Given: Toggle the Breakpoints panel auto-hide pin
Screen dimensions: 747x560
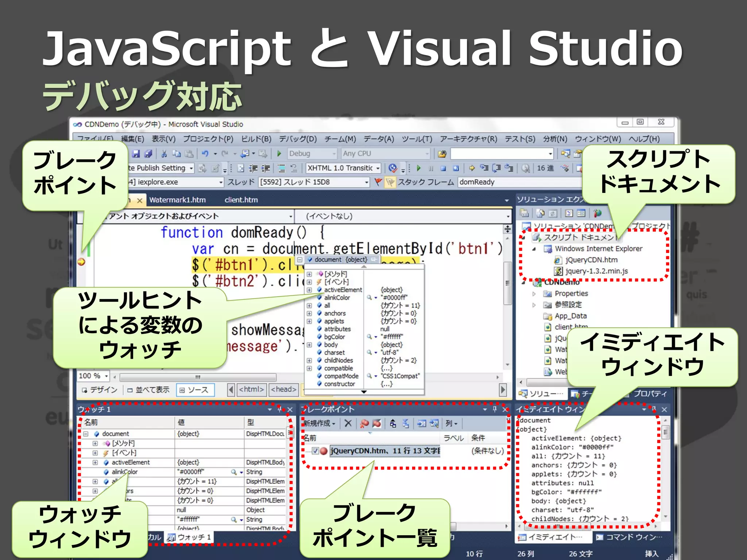Looking at the screenshot, I should tap(495, 410).
